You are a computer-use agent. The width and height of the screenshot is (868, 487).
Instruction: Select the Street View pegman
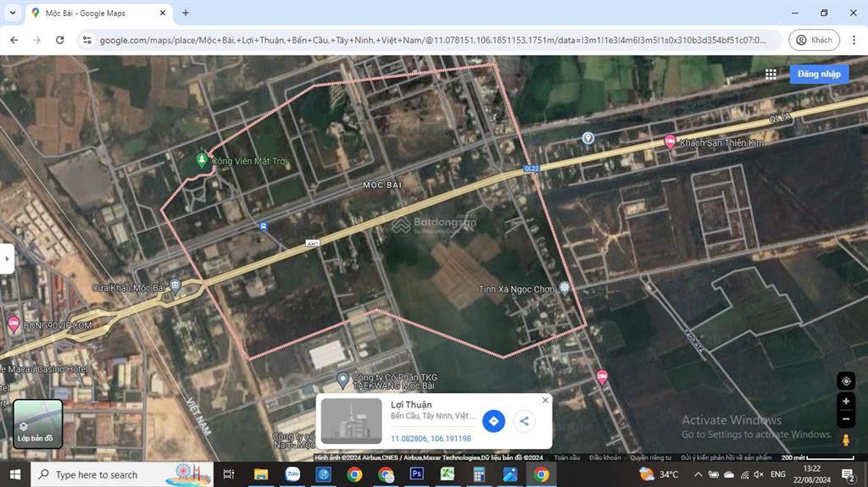click(846, 440)
